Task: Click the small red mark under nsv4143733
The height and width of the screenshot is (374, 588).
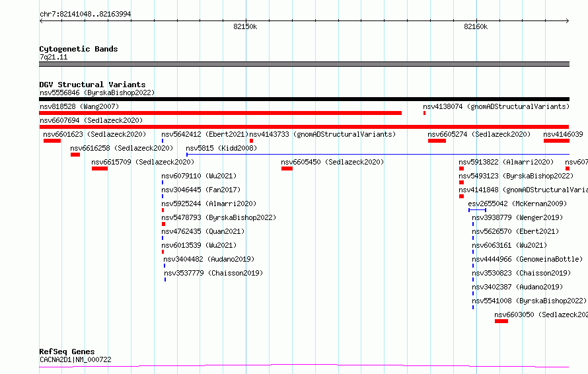Action: (251, 141)
